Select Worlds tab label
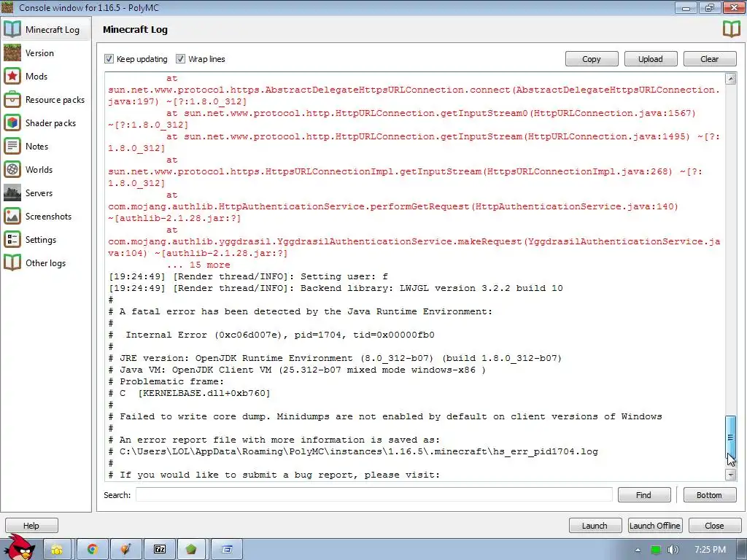The width and height of the screenshot is (747, 560). coord(39,169)
